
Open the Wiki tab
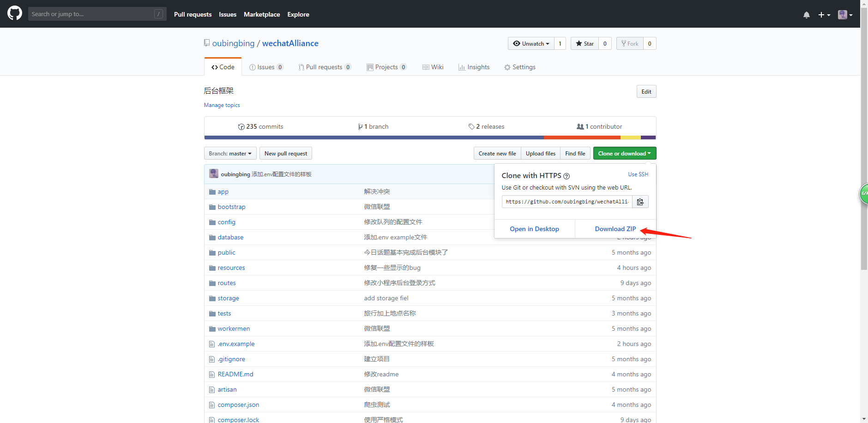click(x=433, y=67)
